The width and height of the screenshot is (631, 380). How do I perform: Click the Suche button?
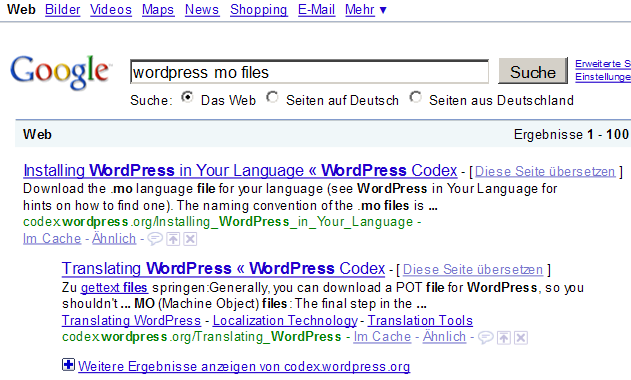[533, 71]
